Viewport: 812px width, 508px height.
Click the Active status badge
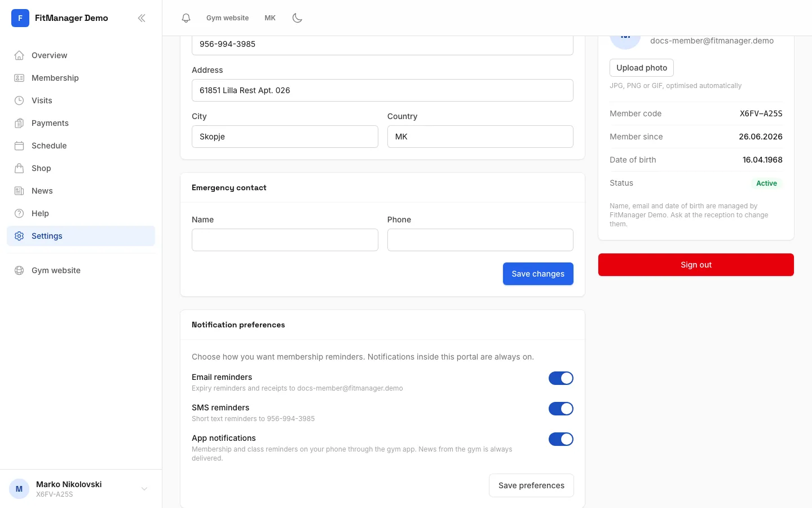766,183
